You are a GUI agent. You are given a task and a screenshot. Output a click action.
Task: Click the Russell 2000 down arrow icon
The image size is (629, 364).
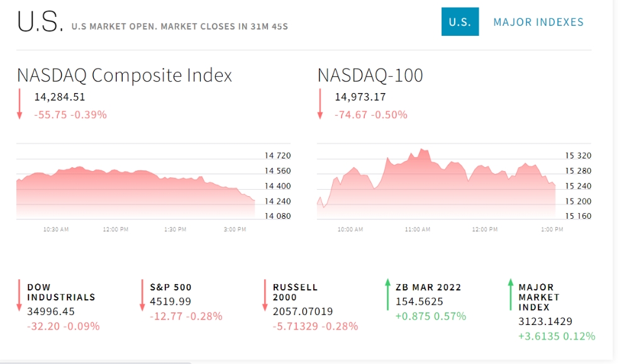(265, 295)
